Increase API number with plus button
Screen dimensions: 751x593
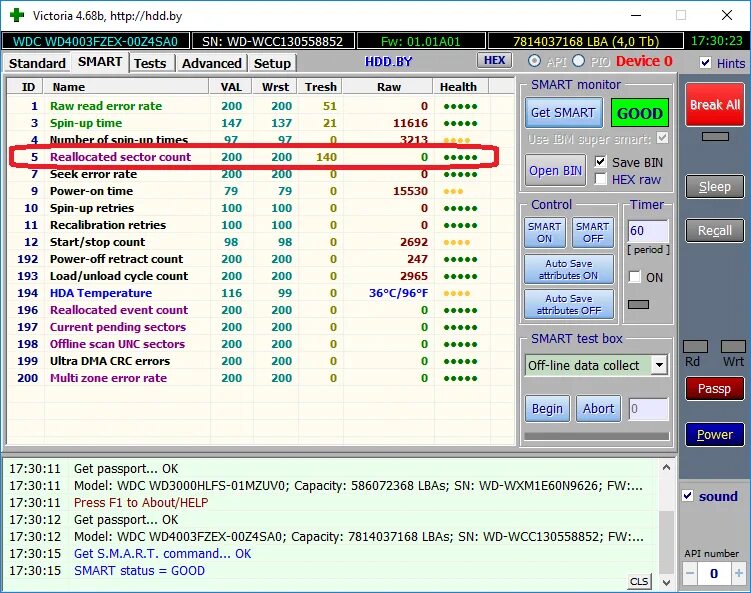[x=738, y=573]
